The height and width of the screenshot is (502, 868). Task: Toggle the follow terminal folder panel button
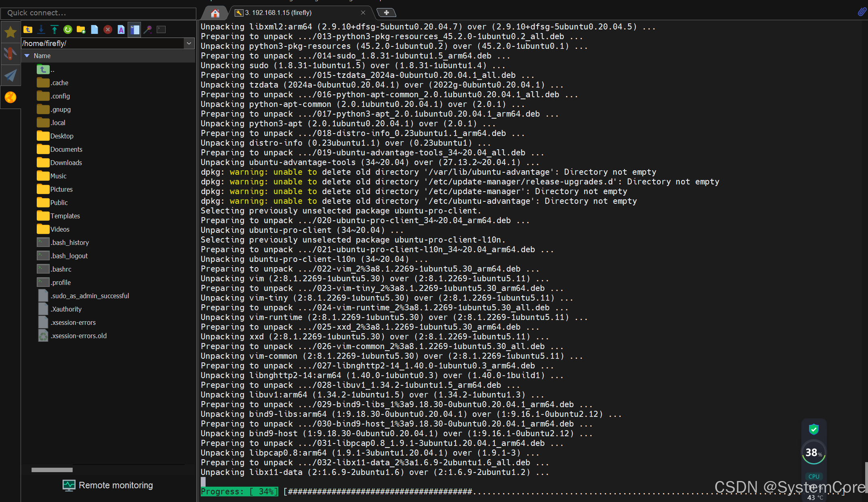coord(135,29)
